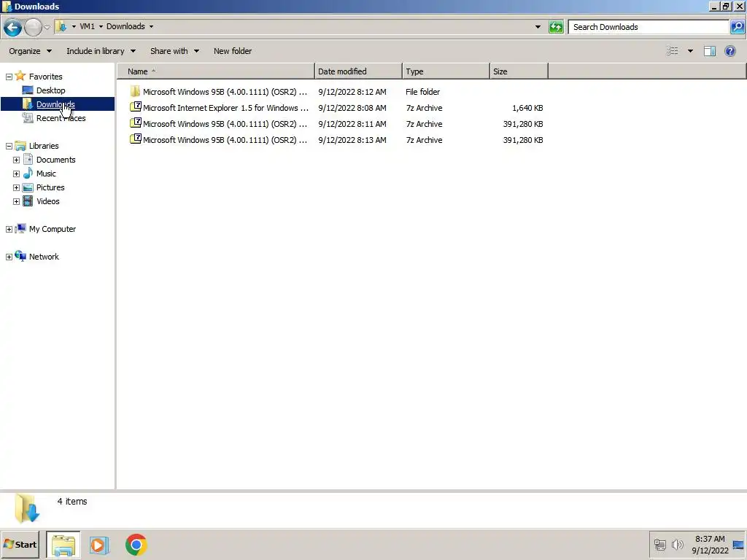747x560 pixels.
Task: Sort by the Date modified column header
Action: [358, 71]
